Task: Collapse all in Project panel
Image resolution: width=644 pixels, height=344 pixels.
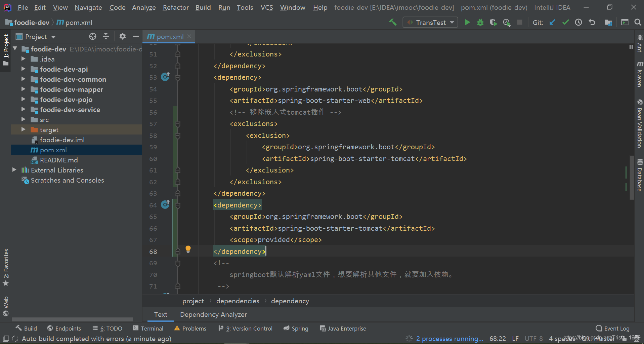Action: tap(106, 36)
